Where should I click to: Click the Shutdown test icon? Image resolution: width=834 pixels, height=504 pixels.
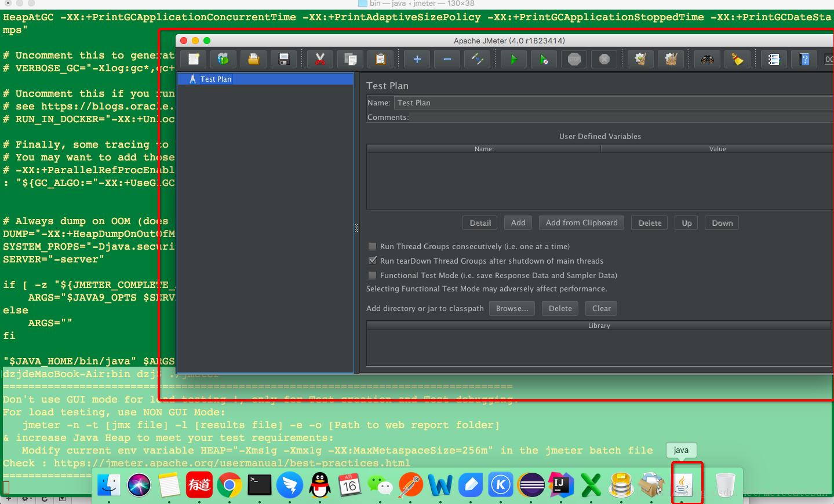click(x=604, y=59)
